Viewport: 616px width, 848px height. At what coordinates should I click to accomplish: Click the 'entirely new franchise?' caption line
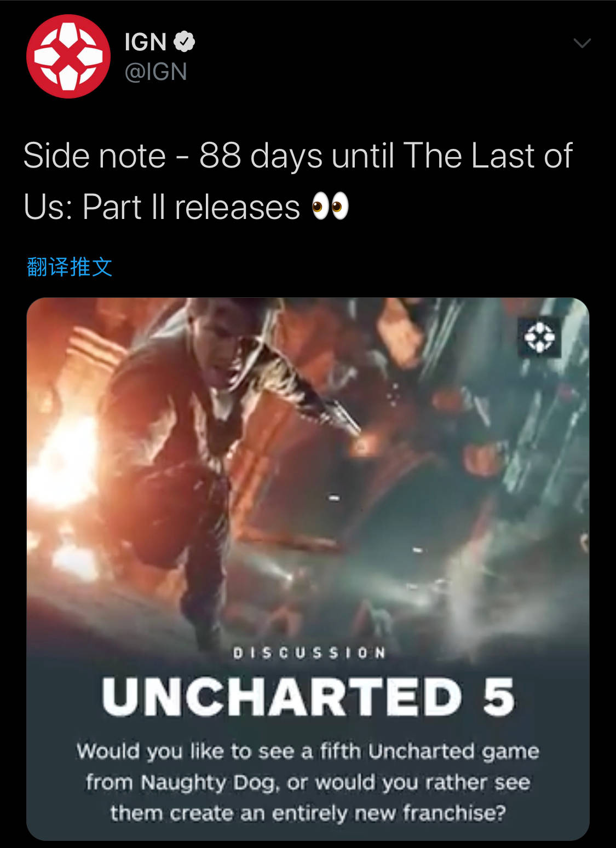point(308,813)
